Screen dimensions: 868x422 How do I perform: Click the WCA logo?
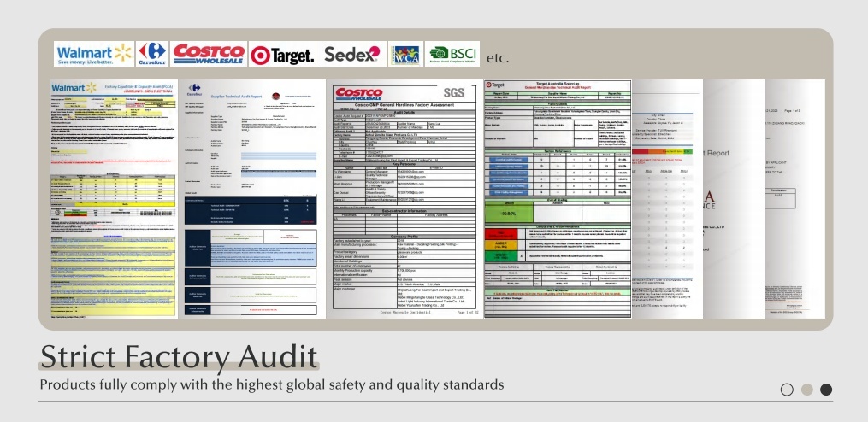(405, 54)
